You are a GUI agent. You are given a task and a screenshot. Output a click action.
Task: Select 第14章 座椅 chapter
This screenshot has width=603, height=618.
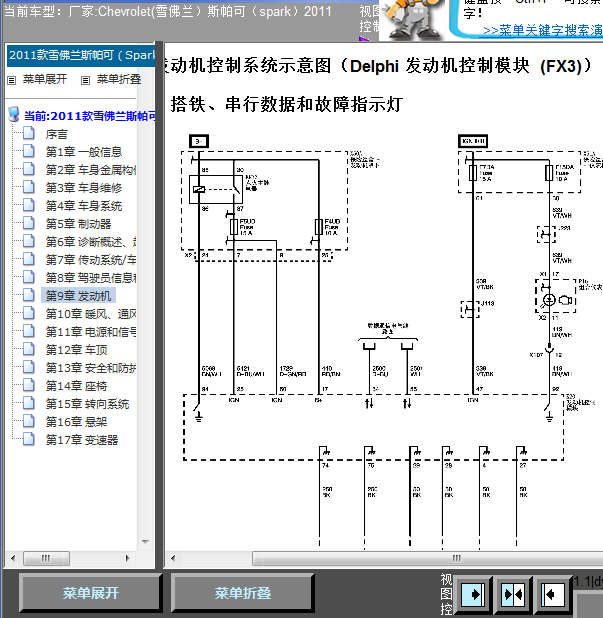[76, 386]
